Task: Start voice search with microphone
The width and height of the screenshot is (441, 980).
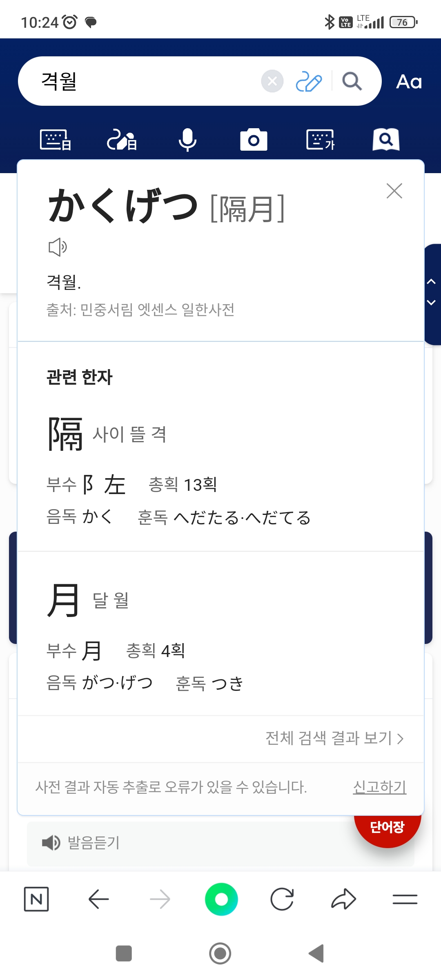Action: click(x=187, y=140)
